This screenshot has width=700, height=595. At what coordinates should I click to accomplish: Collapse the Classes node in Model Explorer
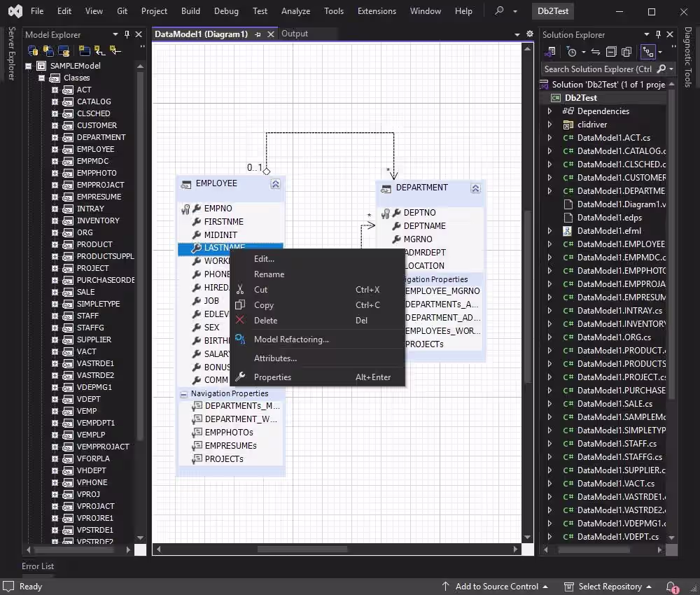tap(41, 78)
